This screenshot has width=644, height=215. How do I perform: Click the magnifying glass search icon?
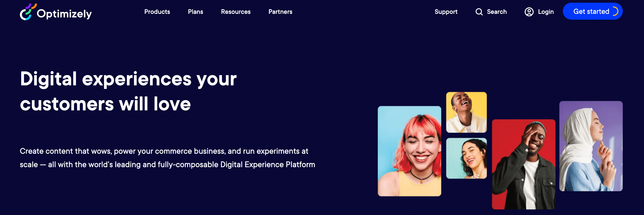pos(479,12)
